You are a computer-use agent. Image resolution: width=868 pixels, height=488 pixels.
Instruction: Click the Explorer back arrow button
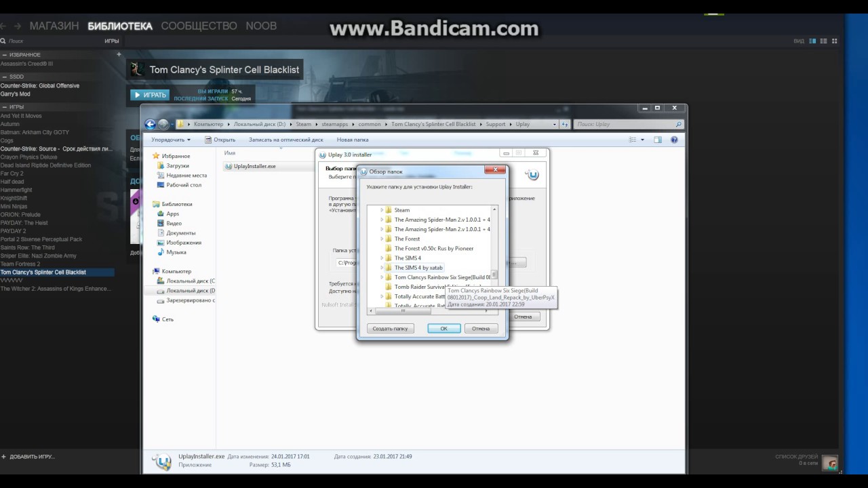[151, 124]
